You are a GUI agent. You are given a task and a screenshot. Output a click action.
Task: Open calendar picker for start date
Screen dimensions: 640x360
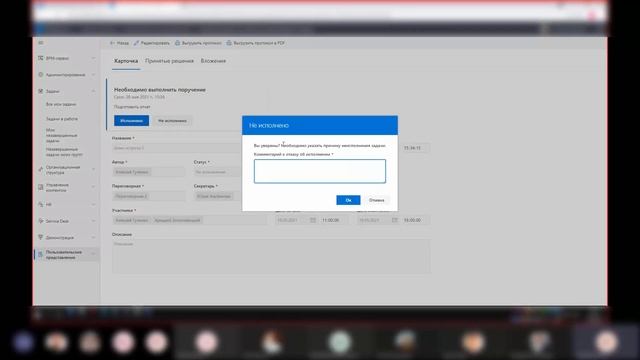313,220
